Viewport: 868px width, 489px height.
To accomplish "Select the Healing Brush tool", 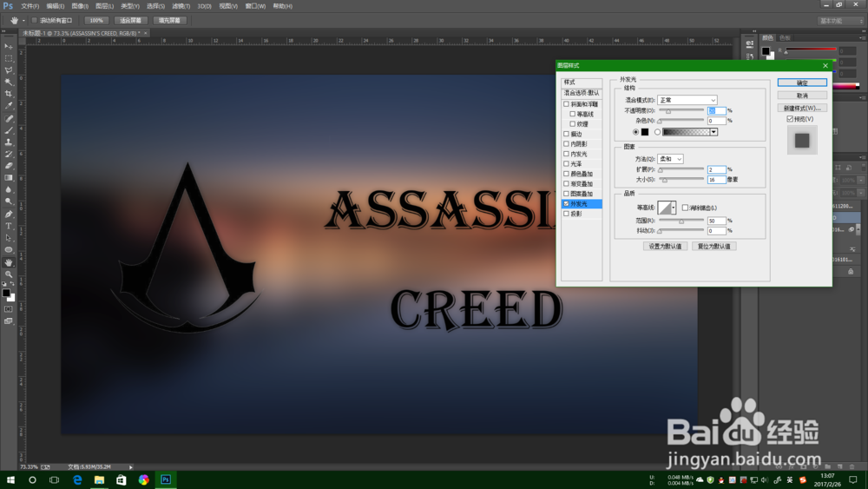I will 9,118.
